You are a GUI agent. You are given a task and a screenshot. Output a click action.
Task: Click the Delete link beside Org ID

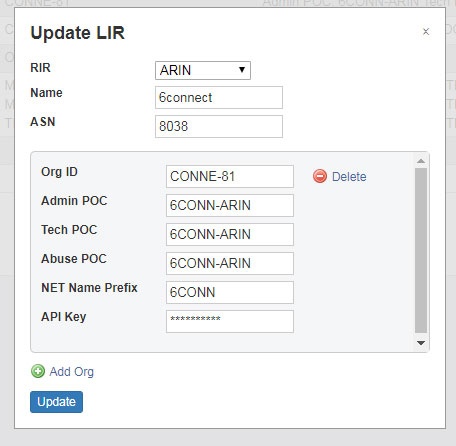(349, 176)
